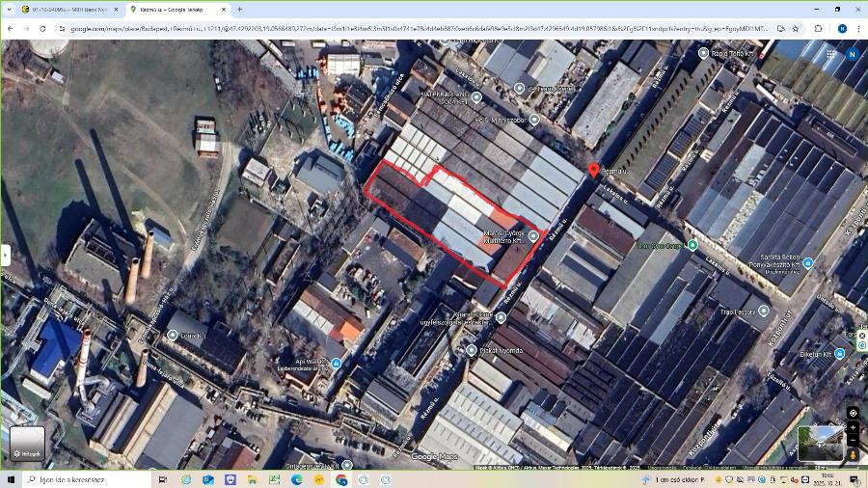Click the red Rézmű u. location pin
The image size is (868, 488).
point(593,171)
